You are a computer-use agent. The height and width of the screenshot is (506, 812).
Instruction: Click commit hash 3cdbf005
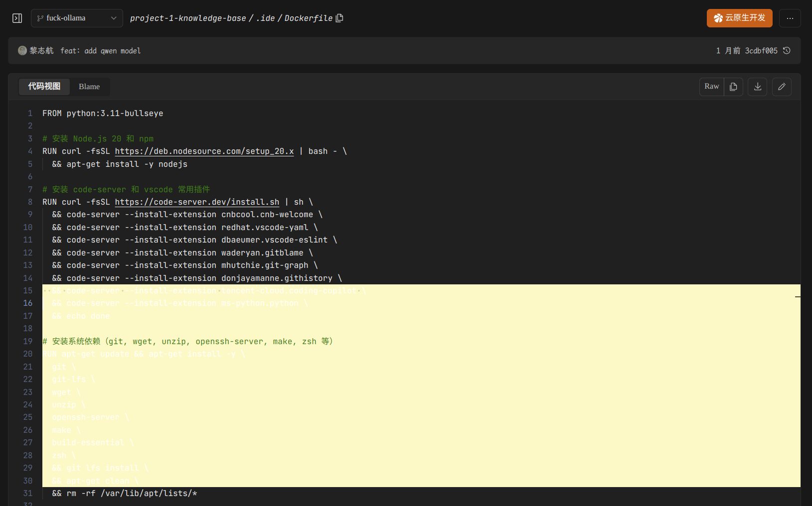[x=761, y=51]
